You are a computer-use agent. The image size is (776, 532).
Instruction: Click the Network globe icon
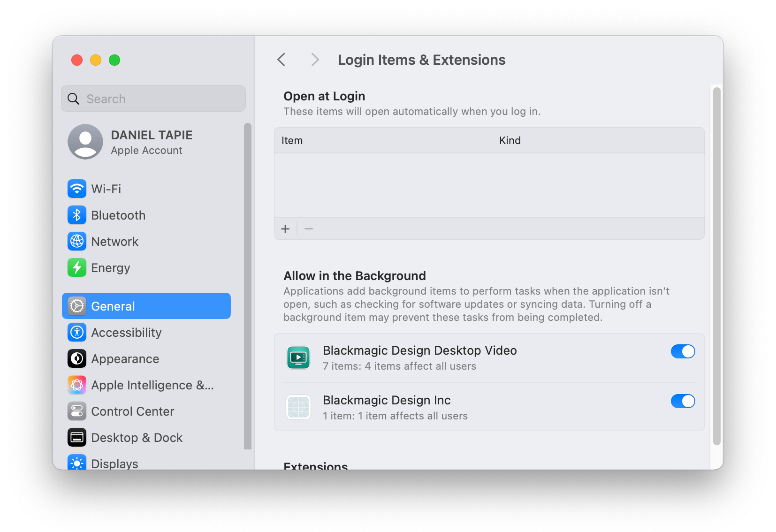coord(77,241)
